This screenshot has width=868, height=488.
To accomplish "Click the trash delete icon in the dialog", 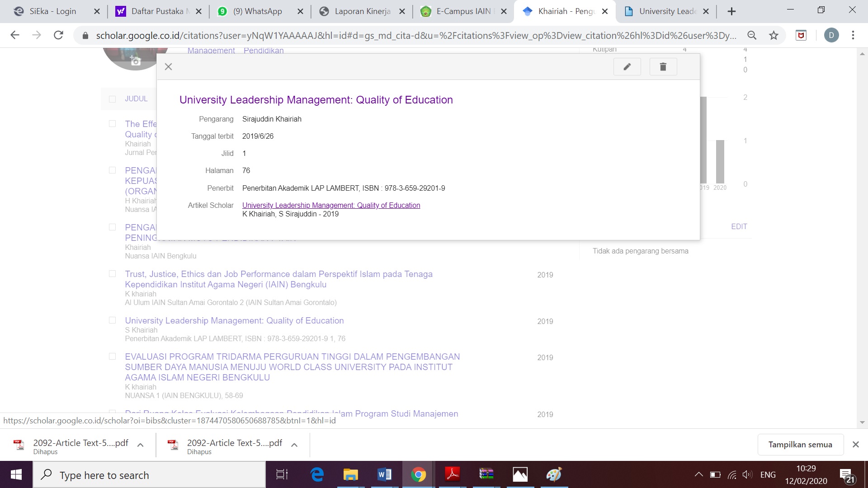I will (663, 67).
